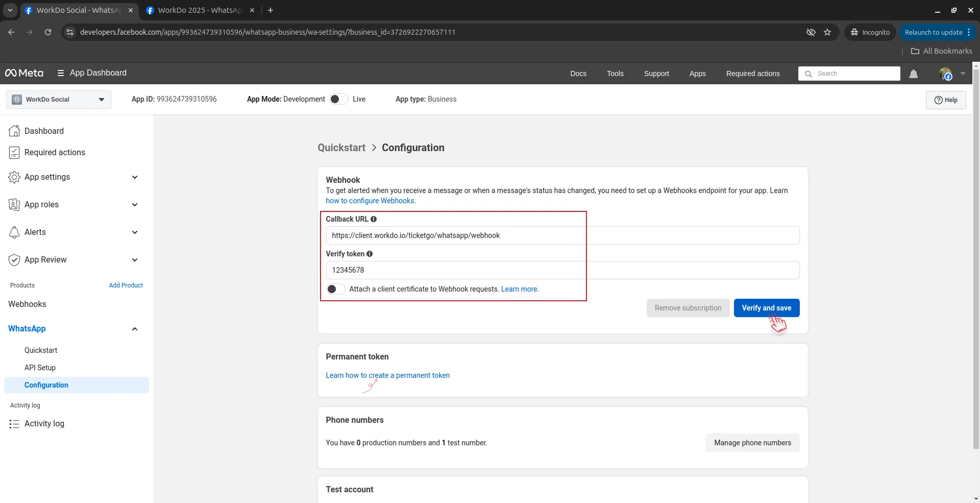
Task: Expand the App settings section
Action: 135,177
